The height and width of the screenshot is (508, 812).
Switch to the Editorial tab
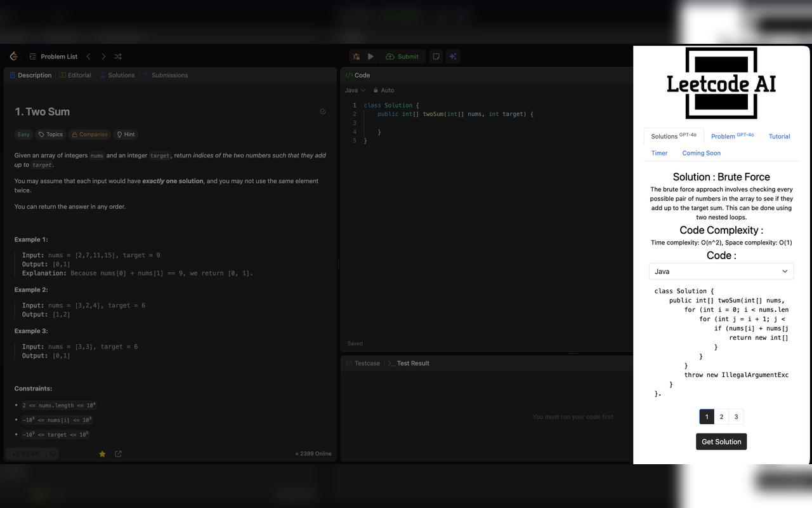75,75
